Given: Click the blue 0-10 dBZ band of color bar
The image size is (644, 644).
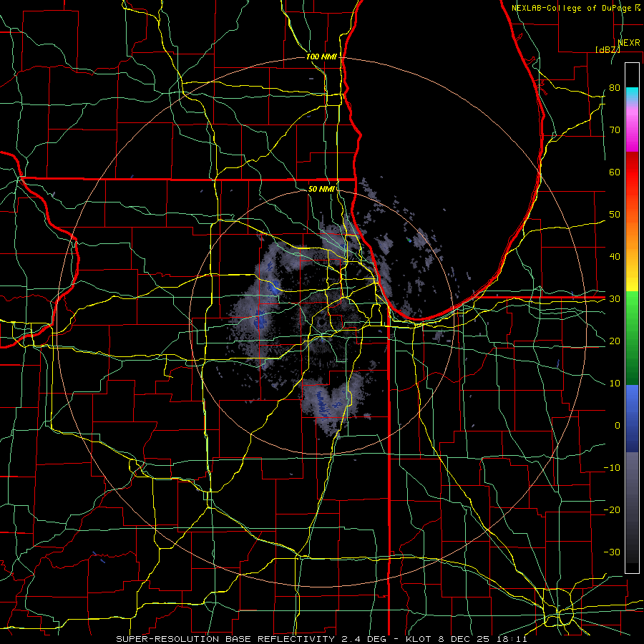Looking at the screenshot, I should (x=632, y=404).
